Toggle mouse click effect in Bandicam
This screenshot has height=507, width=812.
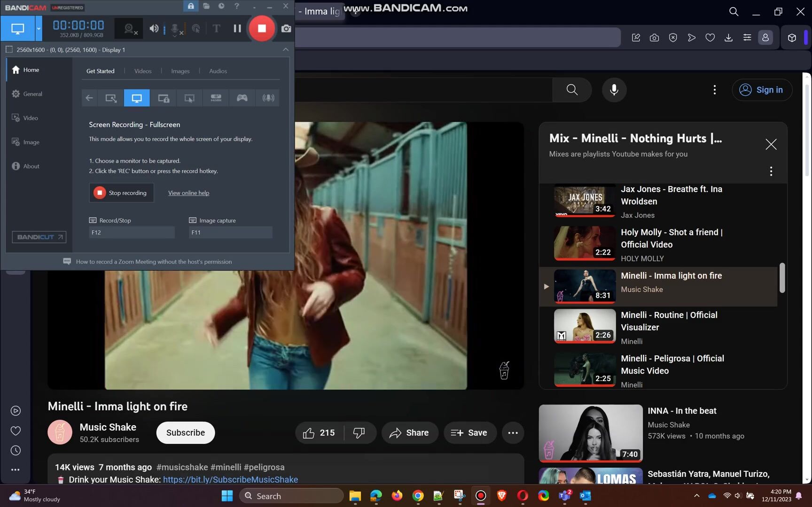(196, 29)
